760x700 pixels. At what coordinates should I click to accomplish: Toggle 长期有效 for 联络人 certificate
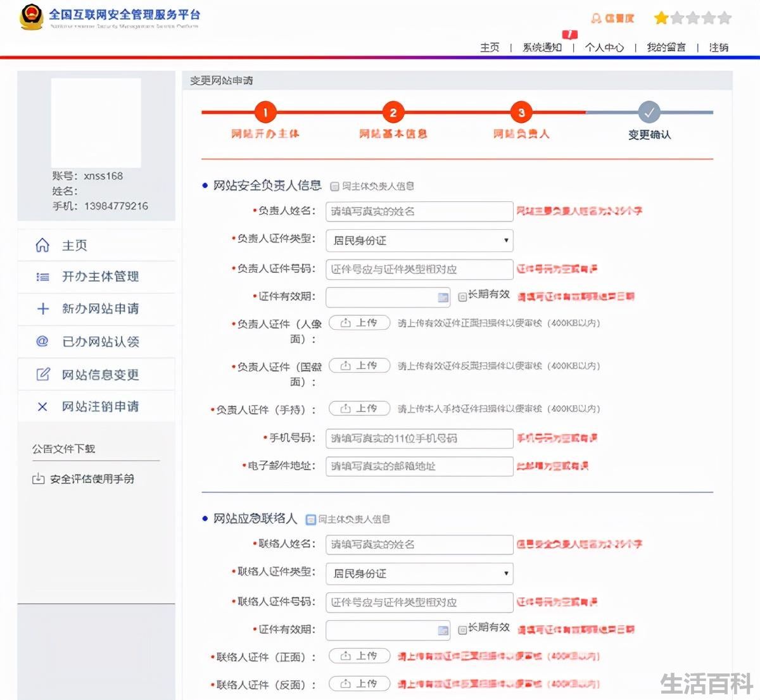point(462,629)
